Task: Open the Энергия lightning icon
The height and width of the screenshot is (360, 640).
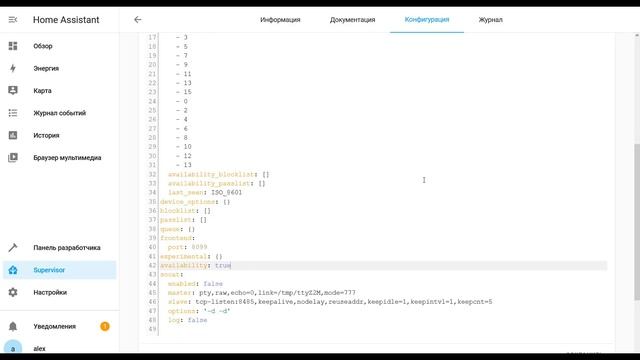Action: pyautogui.click(x=13, y=68)
